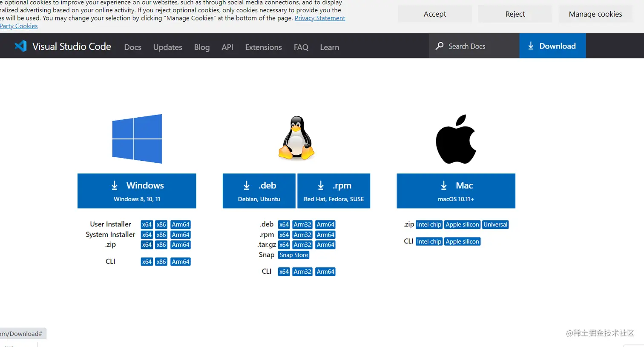
Task: Go to the Blog page
Action: click(202, 47)
